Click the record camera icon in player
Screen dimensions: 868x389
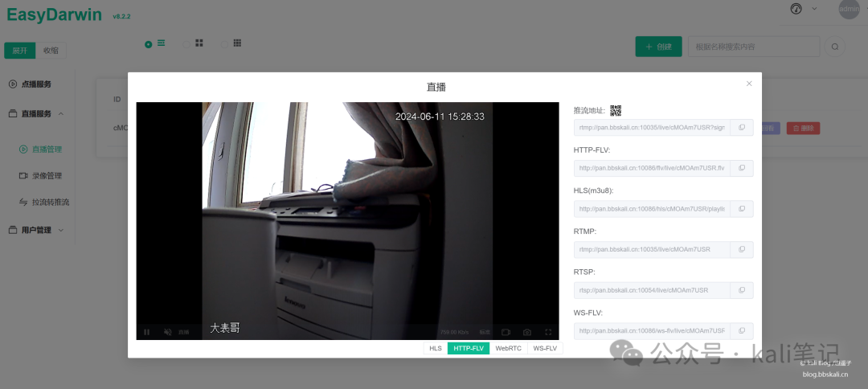click(506, 332)
